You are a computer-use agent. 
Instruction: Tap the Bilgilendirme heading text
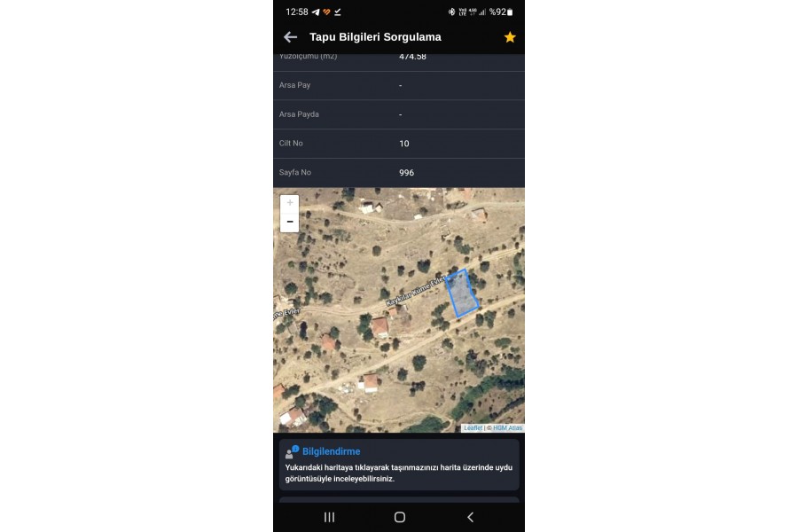[332, 451]
